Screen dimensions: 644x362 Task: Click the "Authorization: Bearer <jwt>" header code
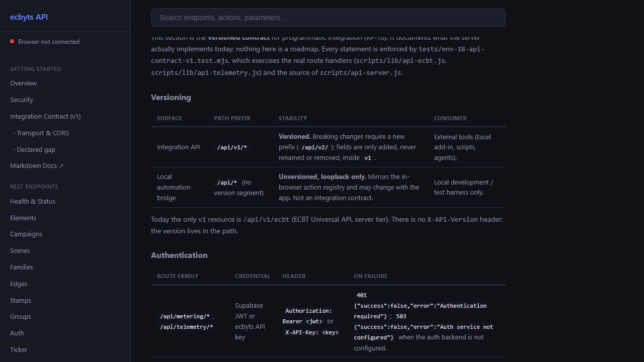point(307,316)
